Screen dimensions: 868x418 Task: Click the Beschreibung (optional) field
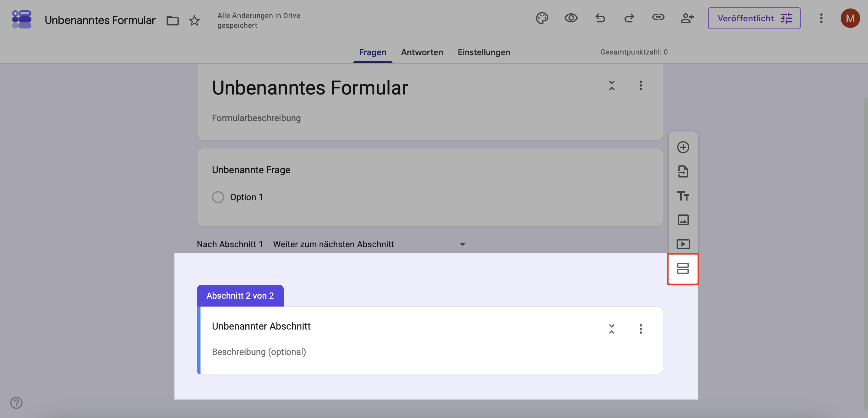coord(259,352)
